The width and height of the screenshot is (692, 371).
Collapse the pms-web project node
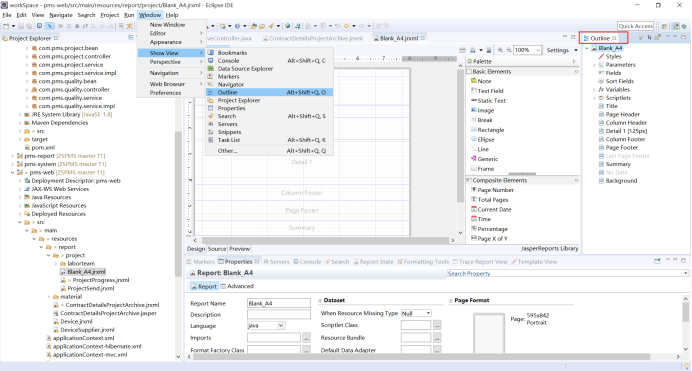[x=12, y=172]
